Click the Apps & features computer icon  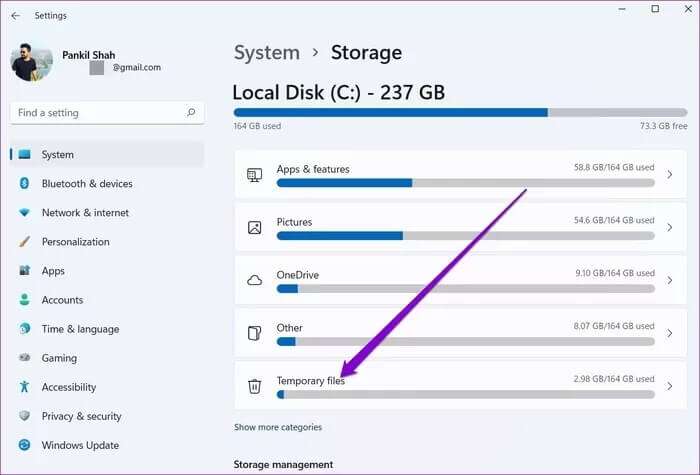[x=254, y=175]
